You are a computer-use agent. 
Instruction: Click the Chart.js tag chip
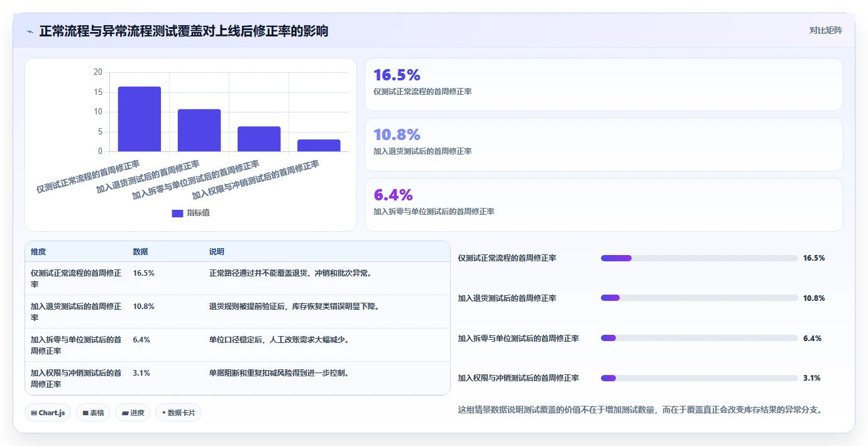point(48,413)
